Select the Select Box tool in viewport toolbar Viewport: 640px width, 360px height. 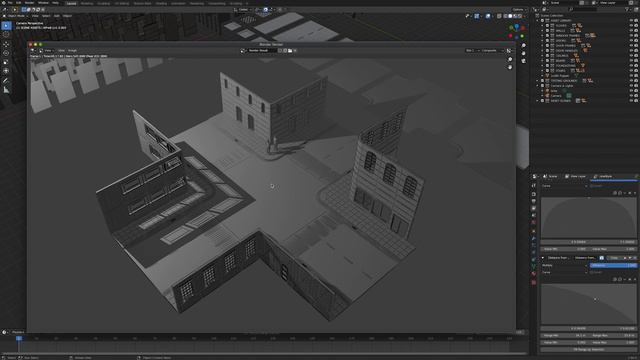tap(6, 26)
